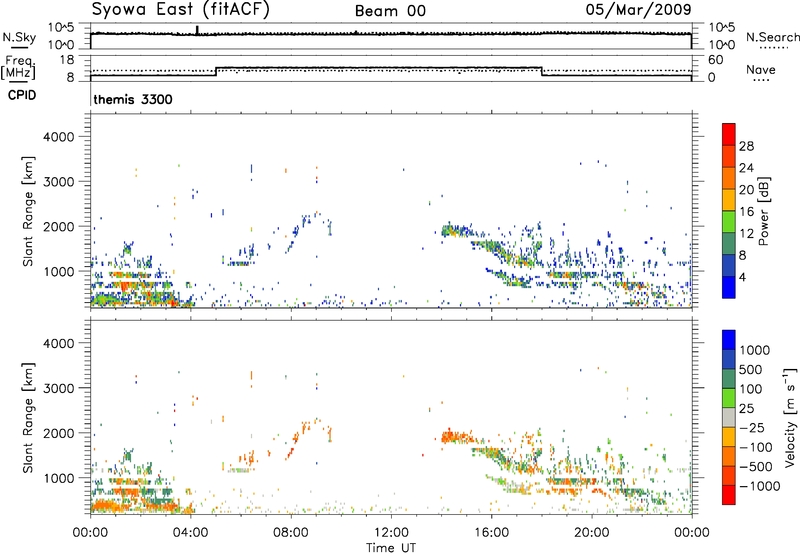Select the 'themis 3300' CPID text
Screen dimensions: 800x554
(x=133, y=99)
